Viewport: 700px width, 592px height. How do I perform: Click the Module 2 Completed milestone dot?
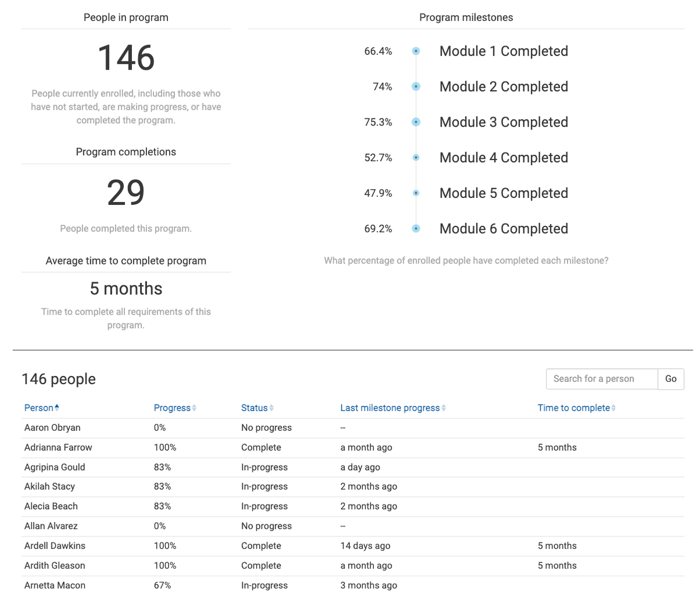[x=416, y=86]
